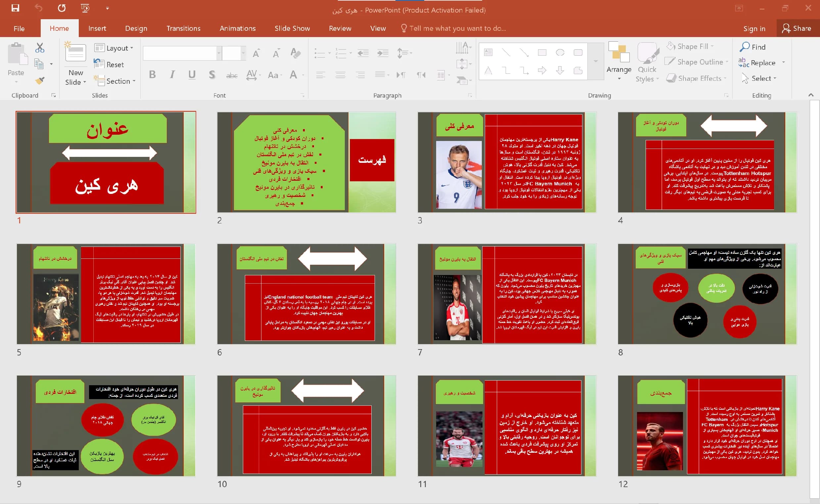Click Shape Outline color option

pos(696,62)
